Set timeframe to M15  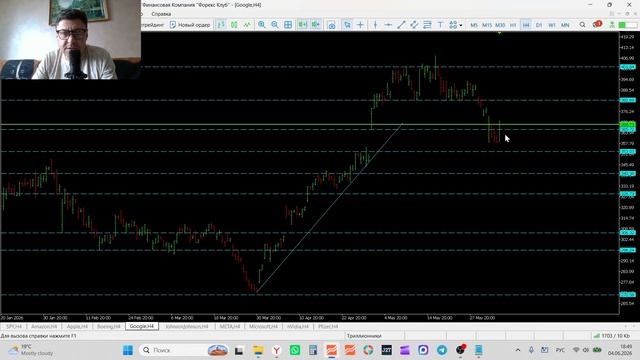click(487, 25)
